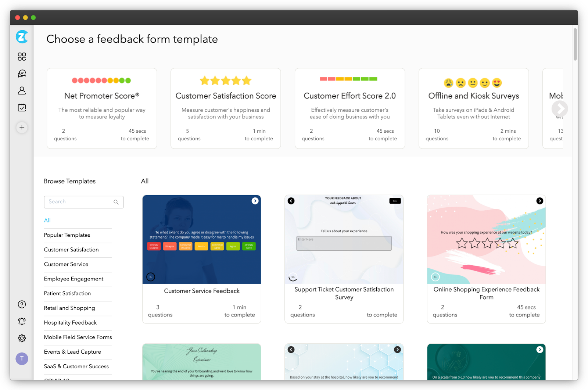The height and width of the screenshot is (390, 588).
Task: Click the search magnifier icon
Action: [x=116, y=202]
